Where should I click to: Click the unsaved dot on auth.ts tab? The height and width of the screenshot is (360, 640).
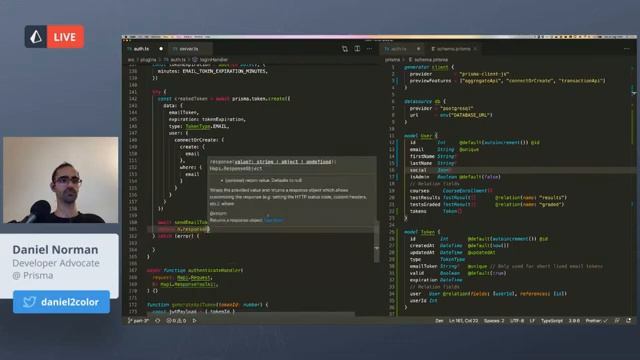tap(161, 49)
